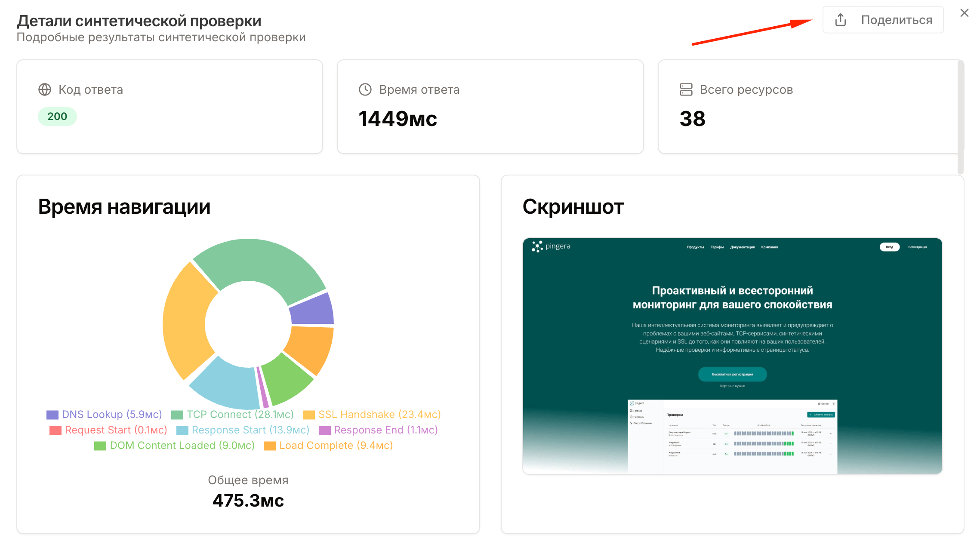Viewport: 980px width, 541px height.
Task: Click Продукты in the screenshot navigation
Action: click(695, 247)
